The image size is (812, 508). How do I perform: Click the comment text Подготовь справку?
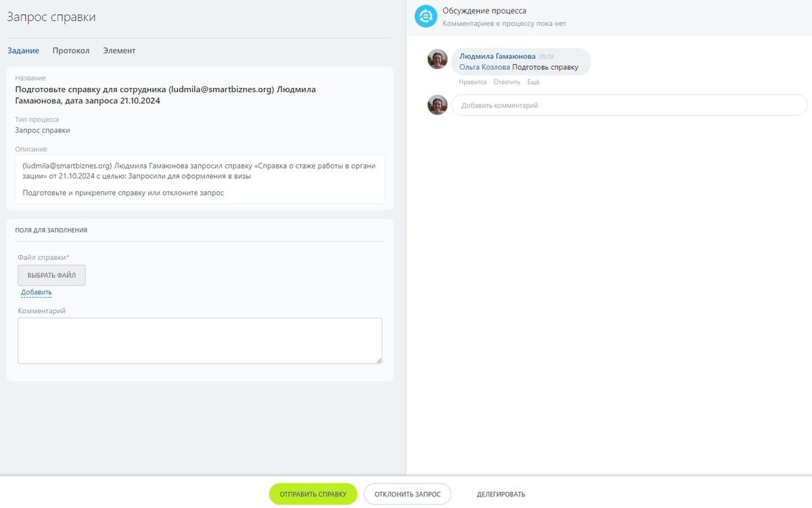[x=545, y=67]
